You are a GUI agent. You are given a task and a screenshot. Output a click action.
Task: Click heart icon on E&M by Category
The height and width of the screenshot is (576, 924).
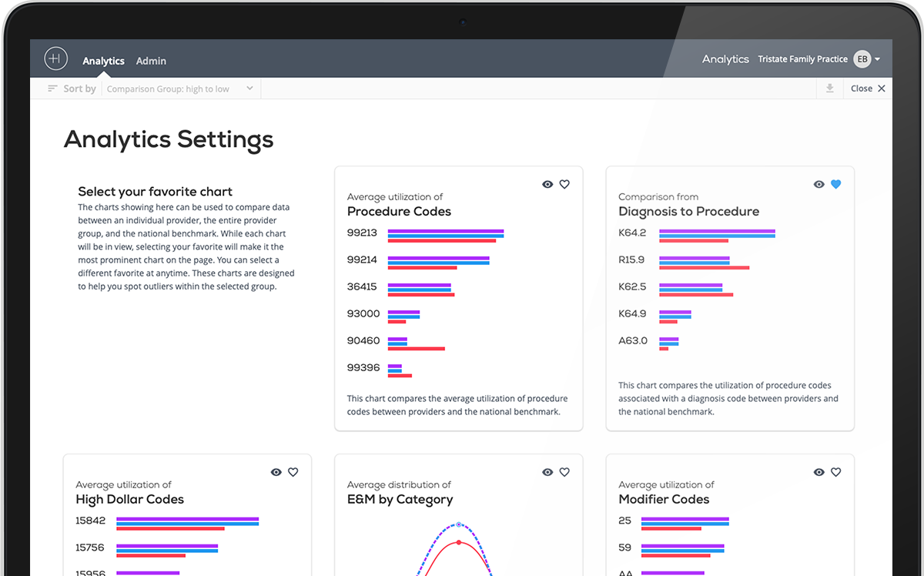pos(564,472)
